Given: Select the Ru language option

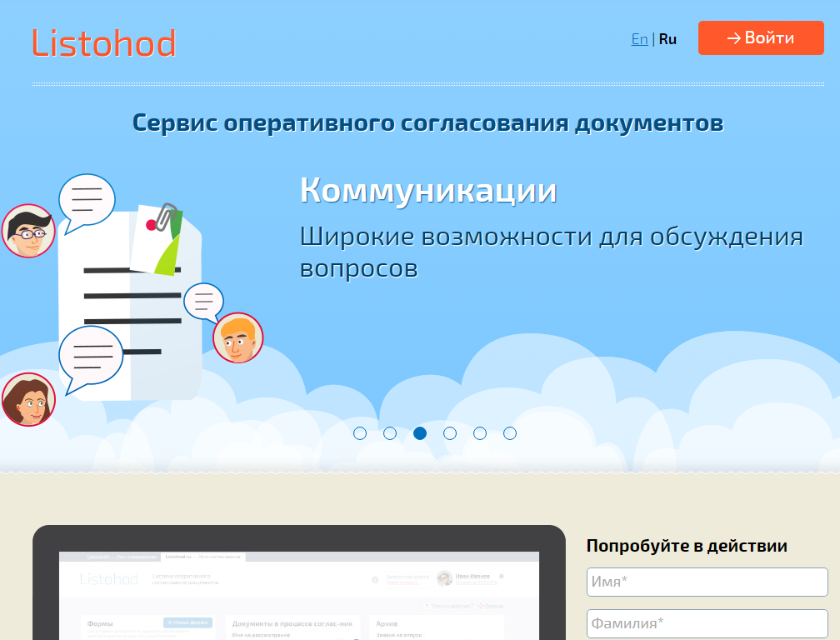Looking at the screenshot, I should pos(667,39).
